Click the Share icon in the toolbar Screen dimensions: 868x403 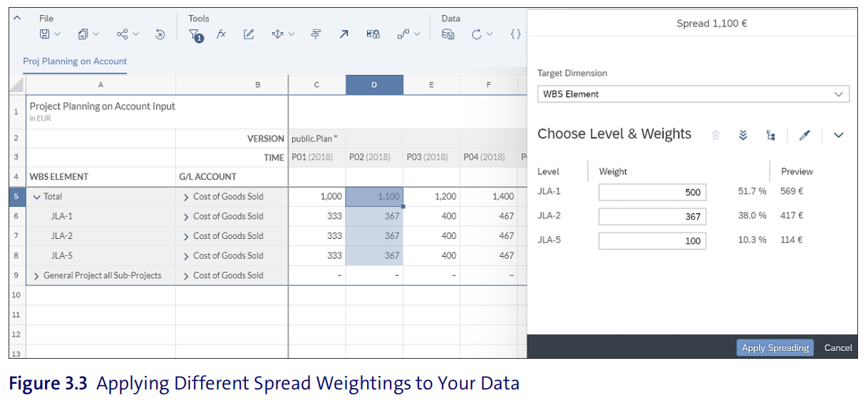(123, 34)
